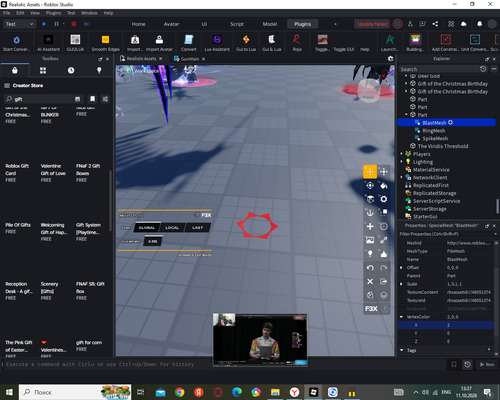Viewport: 500px width, 400px height.
Task: Select F3X GLOBAL axes mode
Action: pyautogui.click(x=147, y=228)
